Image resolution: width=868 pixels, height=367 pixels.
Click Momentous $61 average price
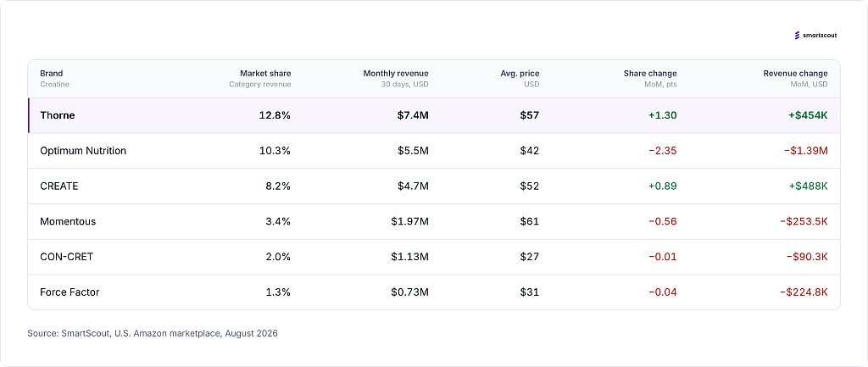point(530,221)
